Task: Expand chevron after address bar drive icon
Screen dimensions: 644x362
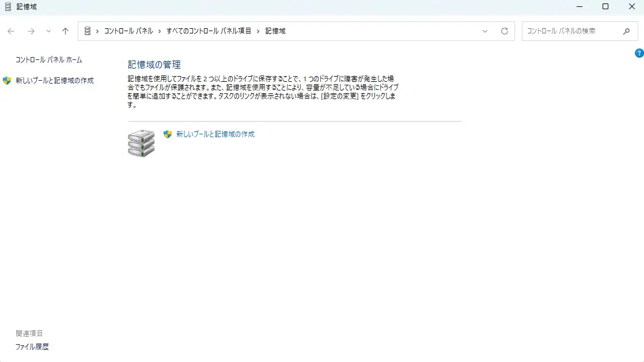Action: tap(97, 31)
